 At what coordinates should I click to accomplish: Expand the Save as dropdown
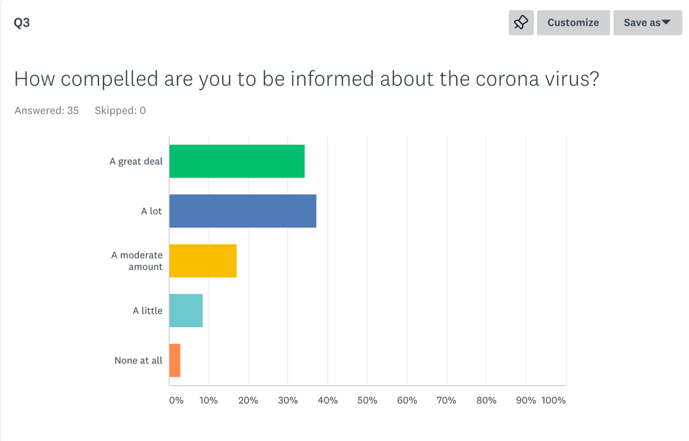point(647,22)
